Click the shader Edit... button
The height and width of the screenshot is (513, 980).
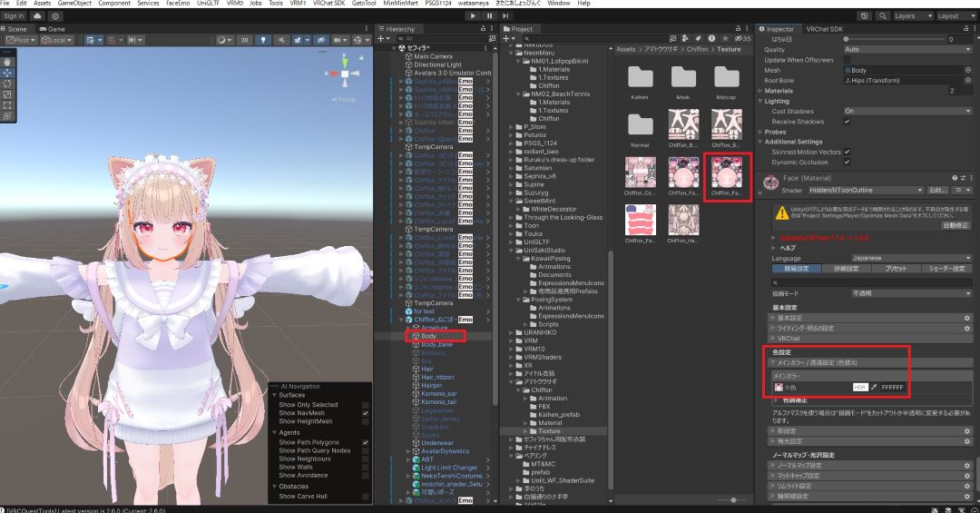click(x=936, y=190)
